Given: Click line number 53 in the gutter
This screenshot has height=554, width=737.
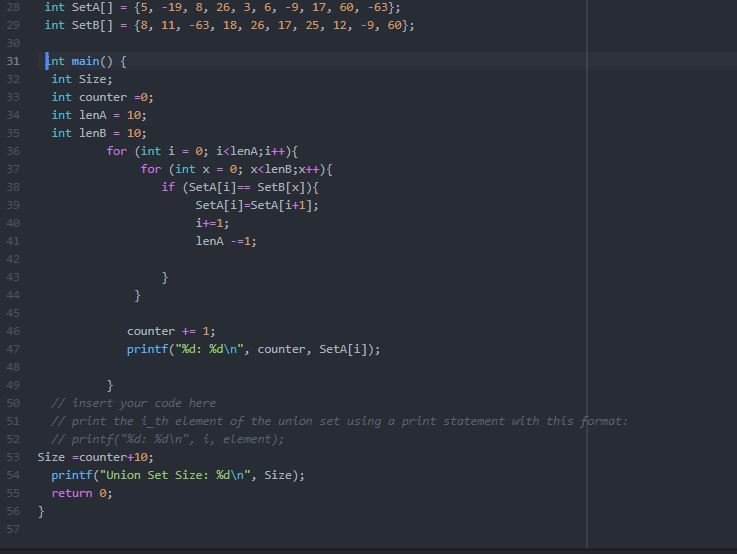Looking at the screenshot, I should pyautogui.click(x=13, y=457).
